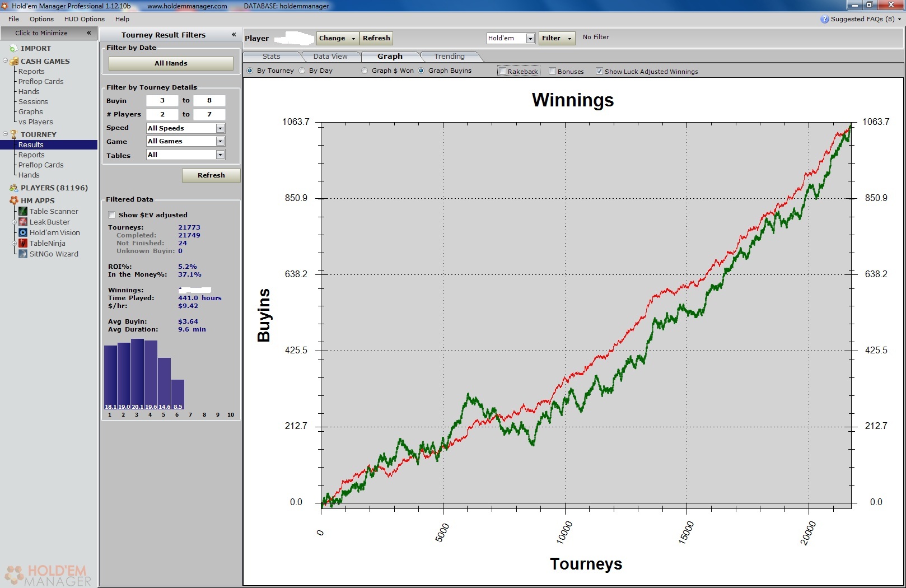Collapse the TOURNEY tree node
Viewport: 906px width, 588px height.
[5, 134]
